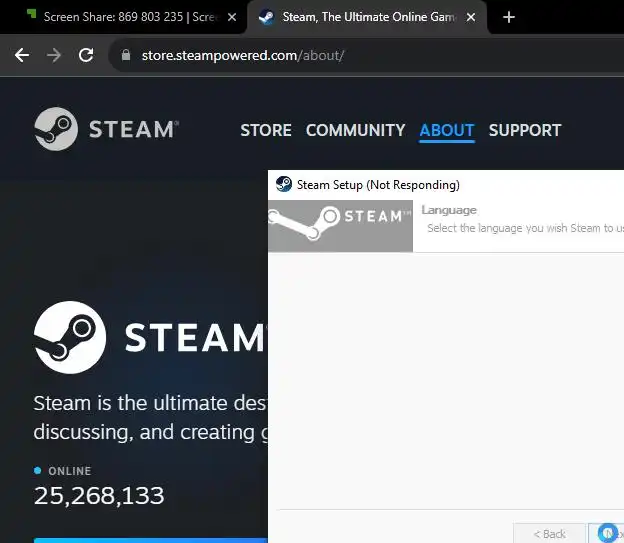Click the Steam logo in site header
Viewport: 624px width, 543px height.
click(x=106, y=129)
